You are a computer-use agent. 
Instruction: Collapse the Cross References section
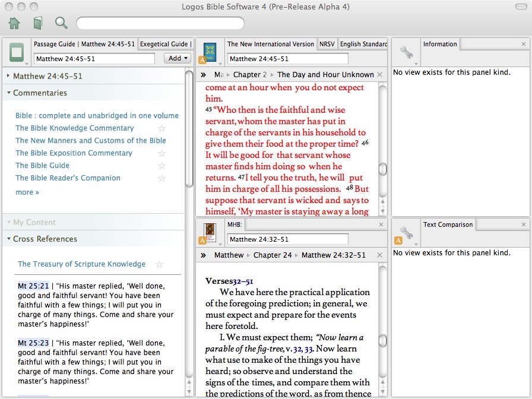8,239
